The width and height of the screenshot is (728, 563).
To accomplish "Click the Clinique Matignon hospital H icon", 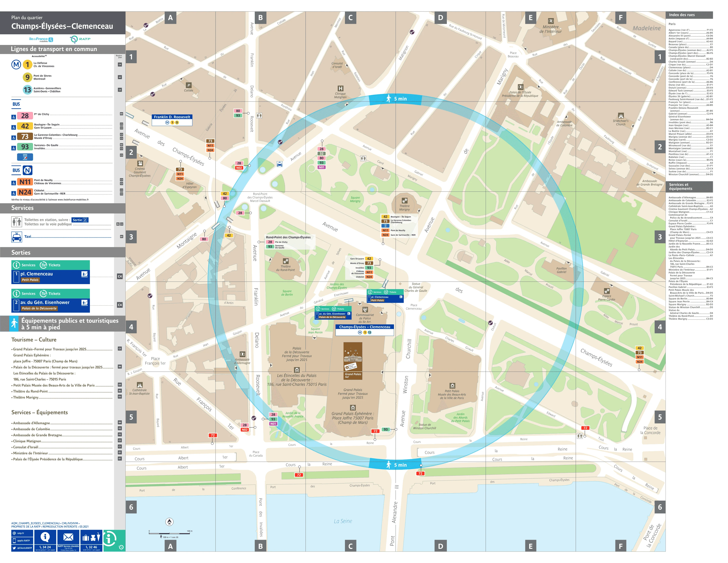I will [x=340, y=89].
